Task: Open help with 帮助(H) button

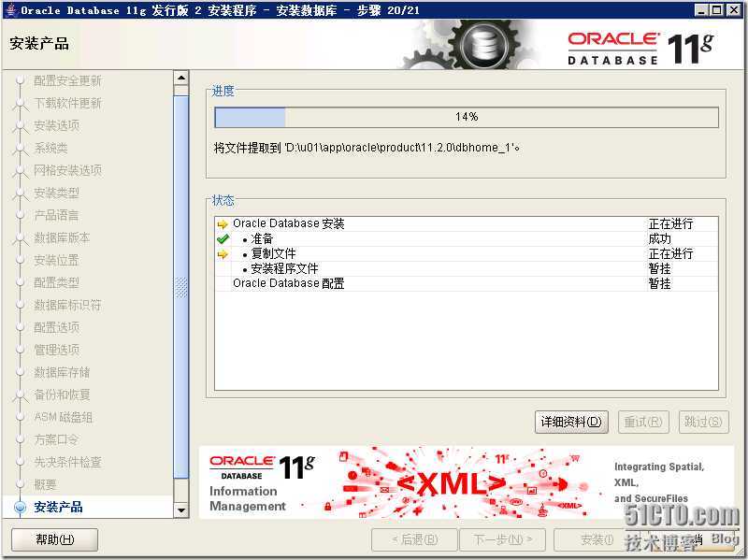Action: tap(55, 539)
